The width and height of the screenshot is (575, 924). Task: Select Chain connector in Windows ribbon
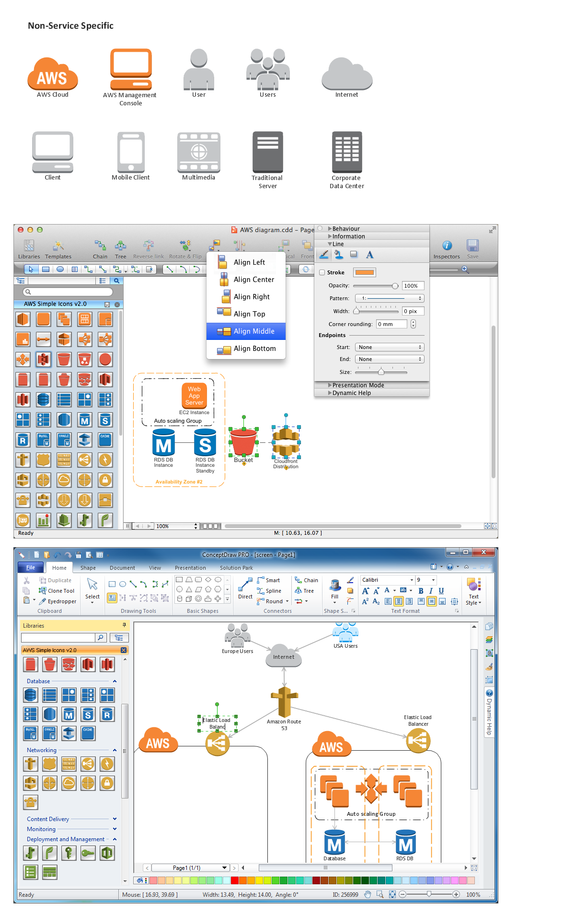click(x=306, y=580)
